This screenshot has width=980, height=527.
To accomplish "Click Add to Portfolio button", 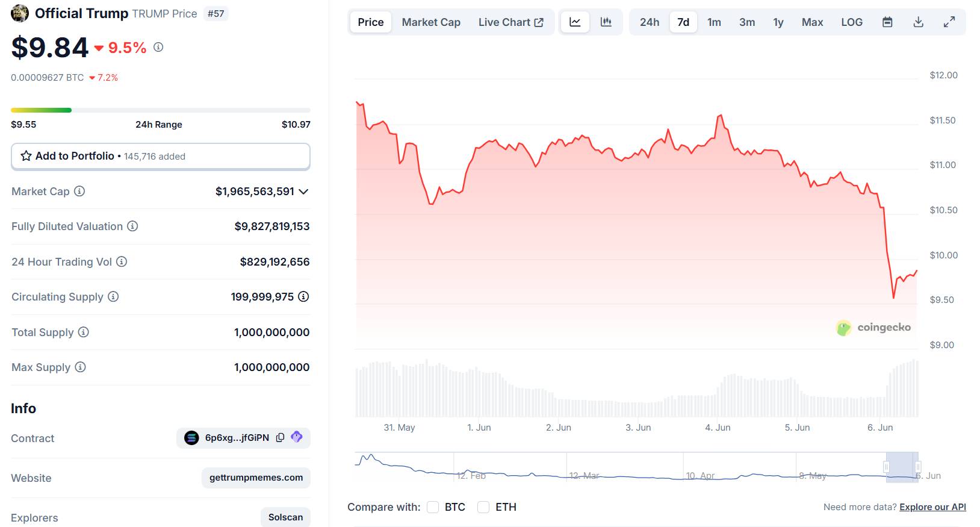I will 161,156.
